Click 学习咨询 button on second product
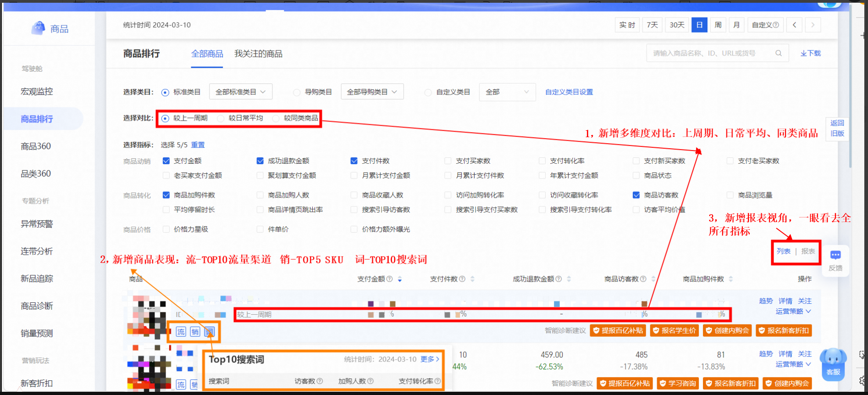The height and width of the screenshot is (395, 868). 678,384
